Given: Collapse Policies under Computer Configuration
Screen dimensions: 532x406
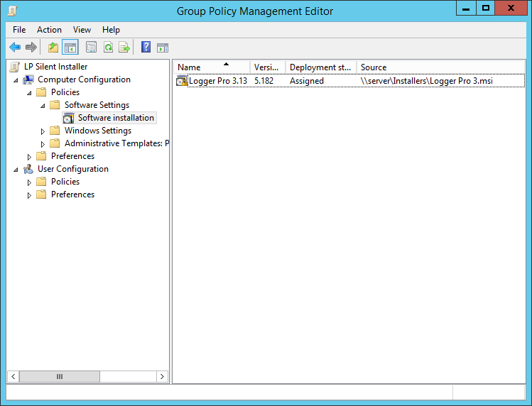Looking at the screenshot, I should [29, 93].
